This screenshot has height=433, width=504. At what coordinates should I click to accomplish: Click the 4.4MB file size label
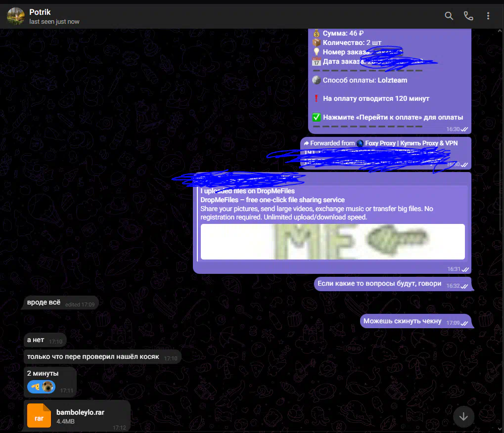pos(65,421)
